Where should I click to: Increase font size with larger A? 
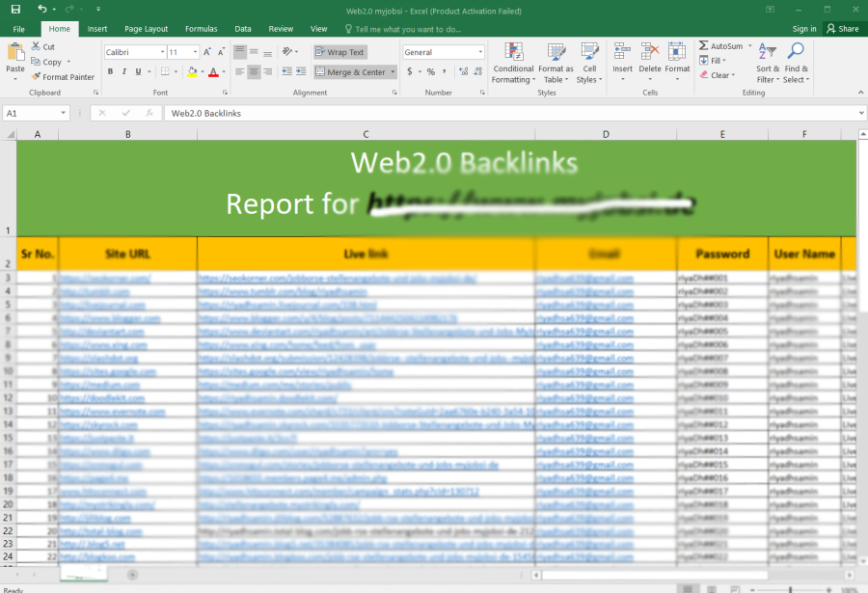[207, 52]
